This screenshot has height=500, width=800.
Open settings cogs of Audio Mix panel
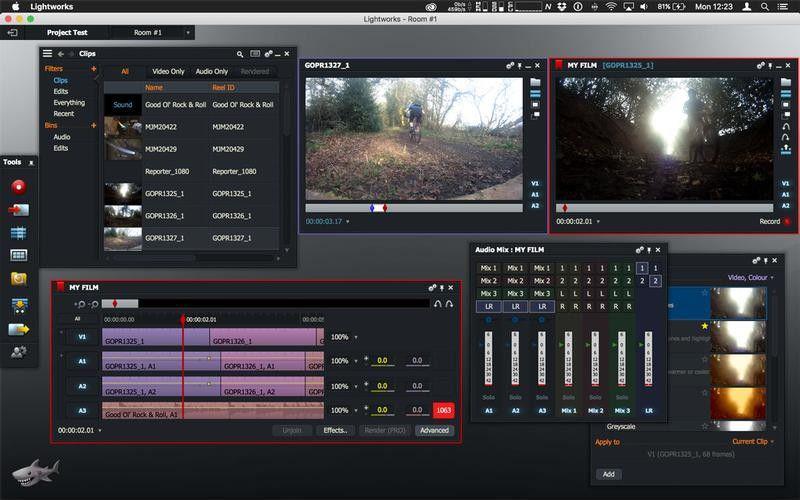pos(639,250)
